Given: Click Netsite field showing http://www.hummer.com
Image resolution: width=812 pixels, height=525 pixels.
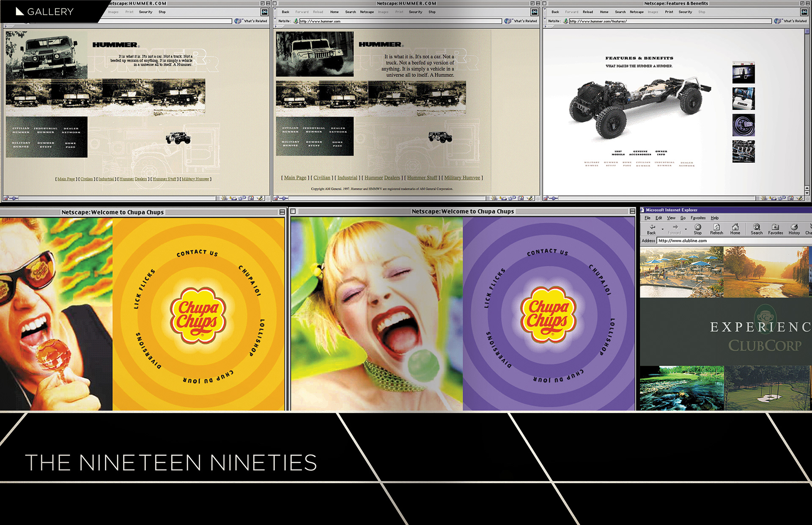Looking at the screenshot, I should [400, 21].
